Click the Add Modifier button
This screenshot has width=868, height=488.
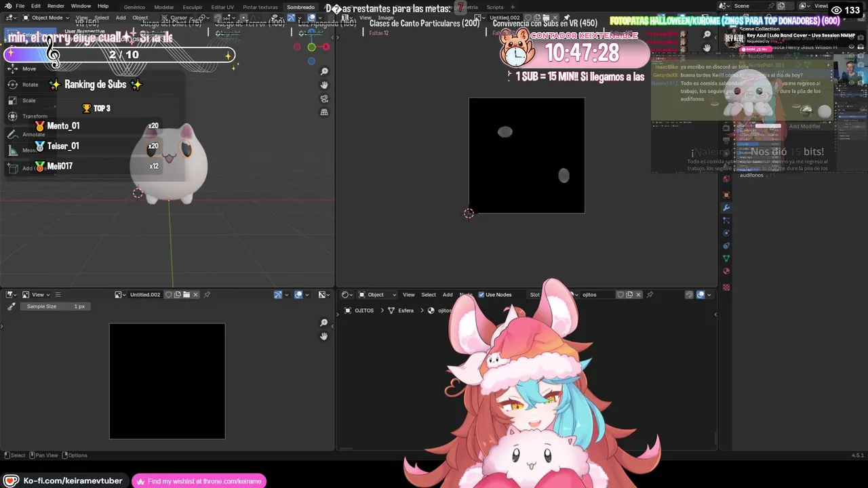(x=804, y=126)
